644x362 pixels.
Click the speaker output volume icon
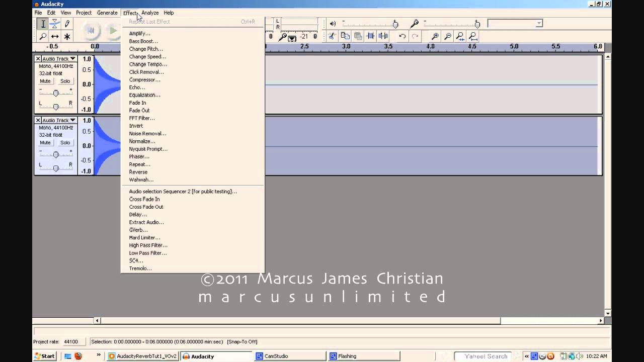click(333, 24)
